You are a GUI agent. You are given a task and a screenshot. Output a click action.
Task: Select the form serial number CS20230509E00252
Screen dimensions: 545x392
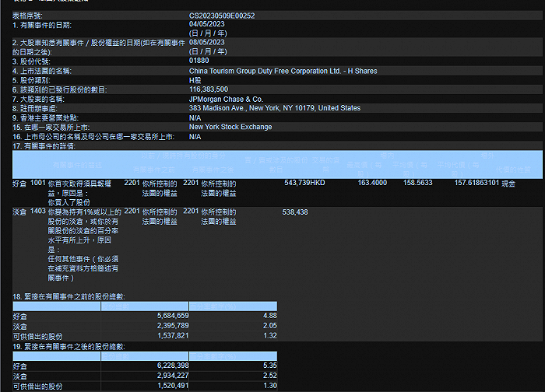tap(222, 16)
